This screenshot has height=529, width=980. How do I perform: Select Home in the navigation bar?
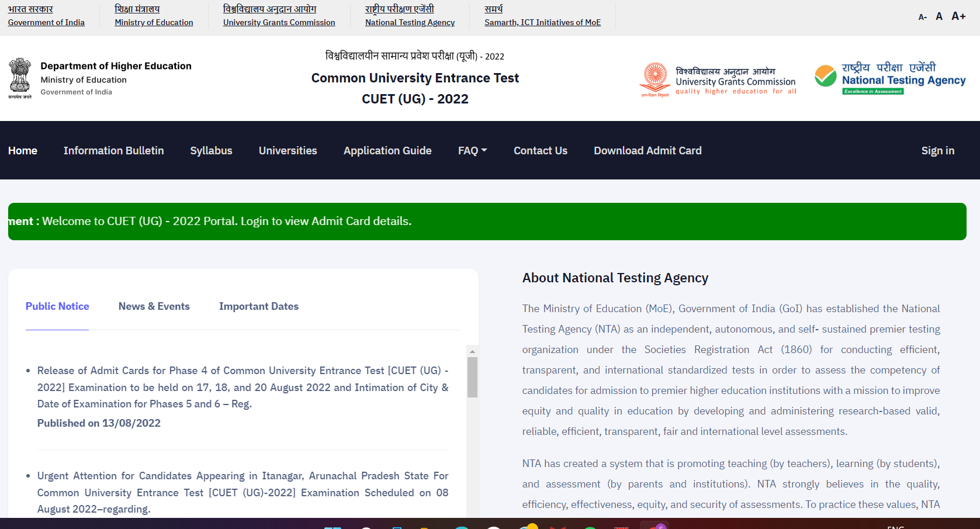(23, 150)
